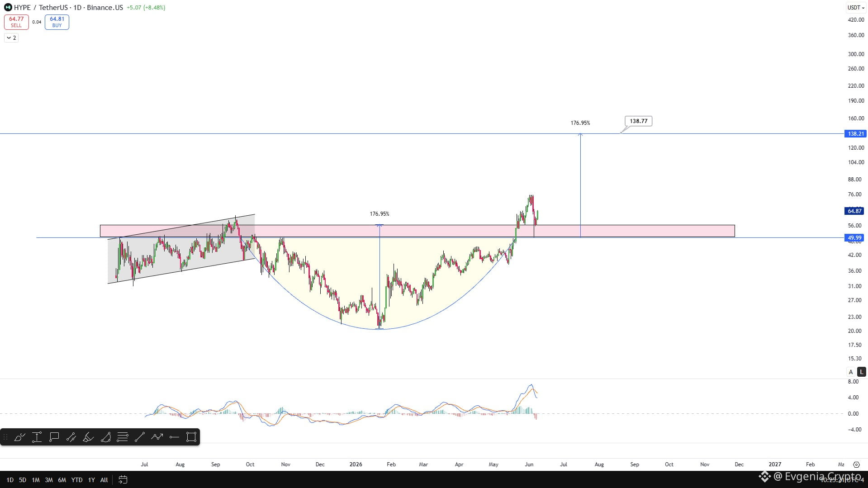Click 176.95% label near target arrow
The height and width of the screenshot is (488, 868).
(x=580, y=123)
